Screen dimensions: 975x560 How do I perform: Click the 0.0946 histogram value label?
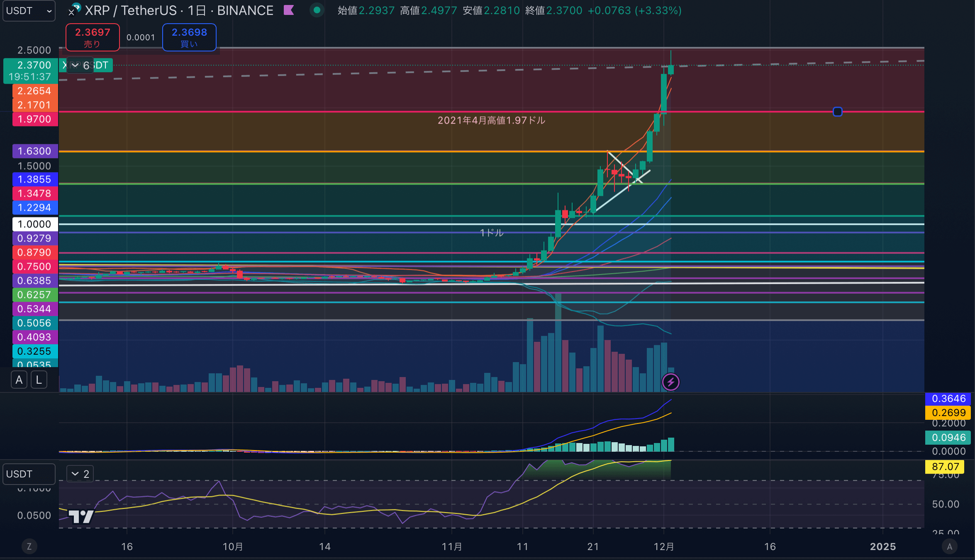[948, 437]
